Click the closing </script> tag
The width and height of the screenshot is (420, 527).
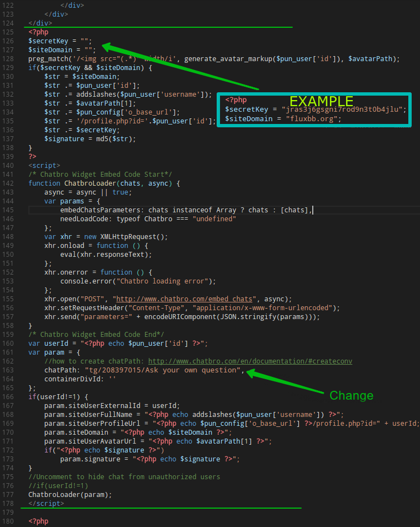coord(46,504)
